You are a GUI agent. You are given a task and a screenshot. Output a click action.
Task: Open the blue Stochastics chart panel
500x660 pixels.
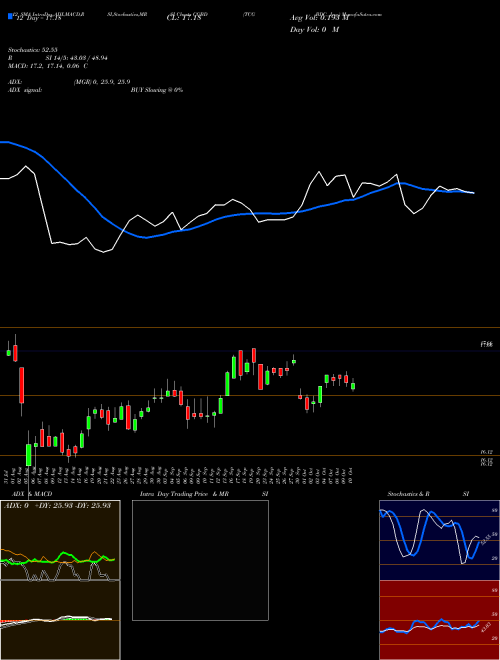439,540
